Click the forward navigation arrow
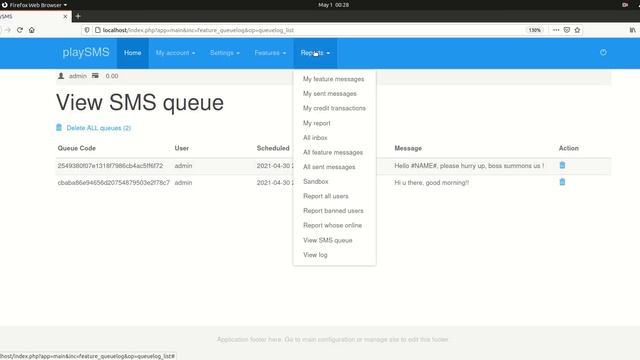The width and height of the screenshot is (640, 360). click(x=8, y=30)
